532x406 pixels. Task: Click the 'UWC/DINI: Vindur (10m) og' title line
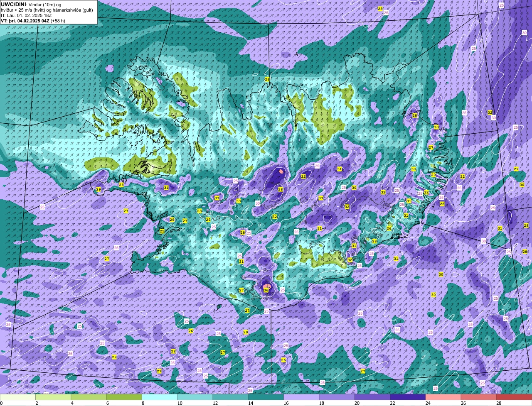(x=31, y=4)
